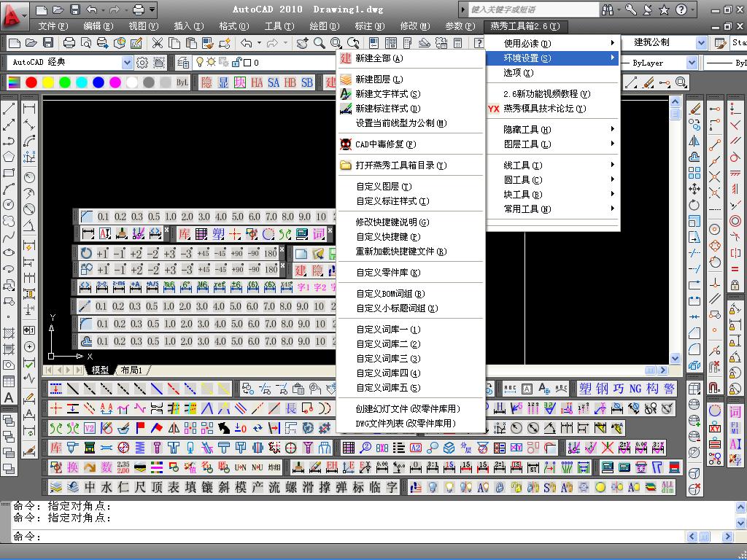Select the Line tool in Draw toolbar
Image resolution: width=747 pixels, height=560 pixels.
pos(9,109)
